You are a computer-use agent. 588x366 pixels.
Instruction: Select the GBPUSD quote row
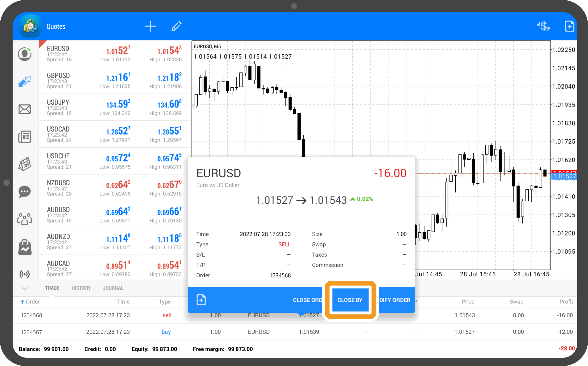click(x=114, y=81)
